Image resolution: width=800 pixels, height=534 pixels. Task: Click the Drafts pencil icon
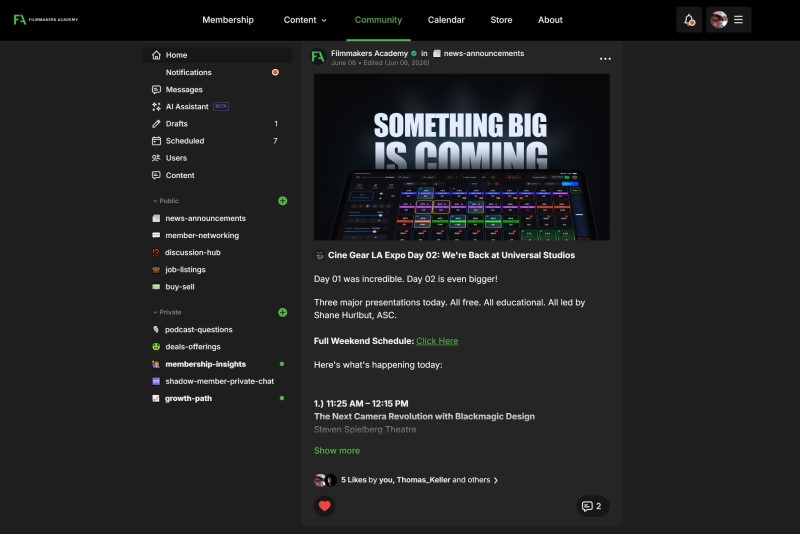(156, 123)
